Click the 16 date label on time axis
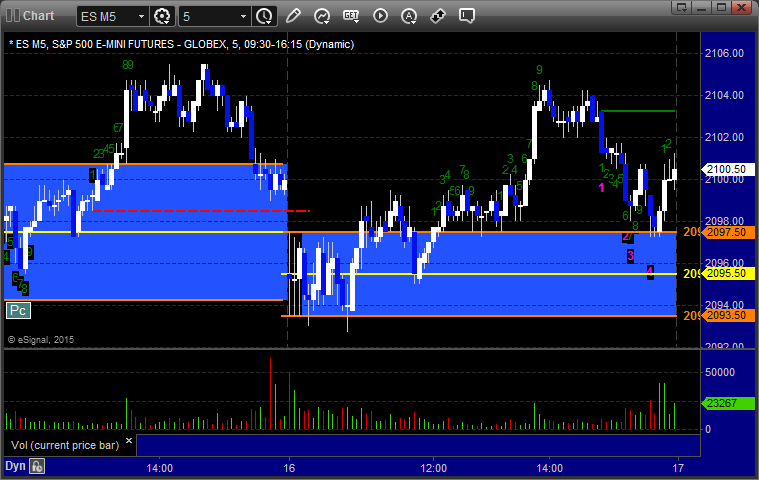This screenshot has width=759, height=480. click(289, 468)
